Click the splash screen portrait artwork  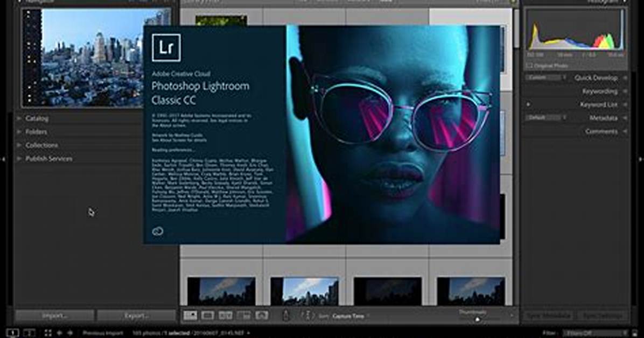[393, 135]
